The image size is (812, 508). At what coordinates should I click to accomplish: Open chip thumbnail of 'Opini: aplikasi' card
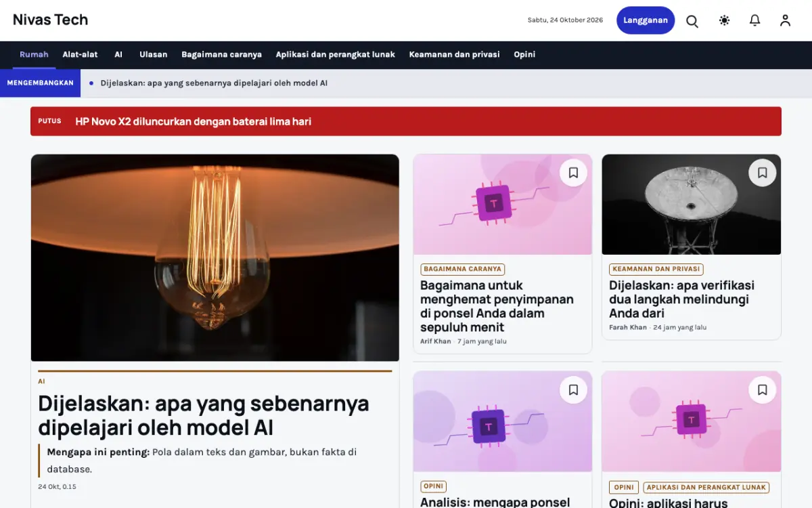click(x=692, y=421)
